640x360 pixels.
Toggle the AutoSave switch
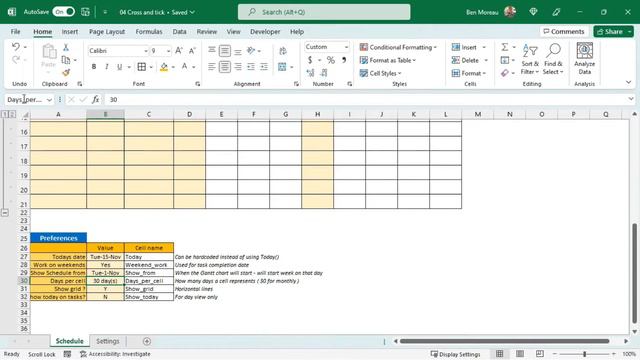coord(64,12)
